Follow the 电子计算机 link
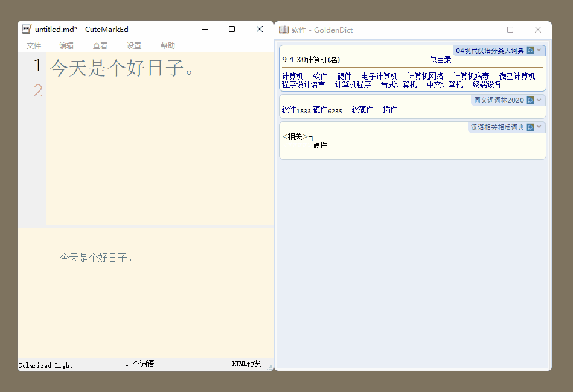Screen dimensions: 573x392 (x=379, y=77)
